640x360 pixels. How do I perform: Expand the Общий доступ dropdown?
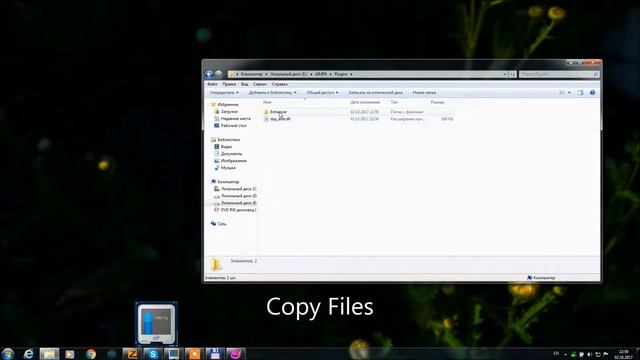point(322,93)
